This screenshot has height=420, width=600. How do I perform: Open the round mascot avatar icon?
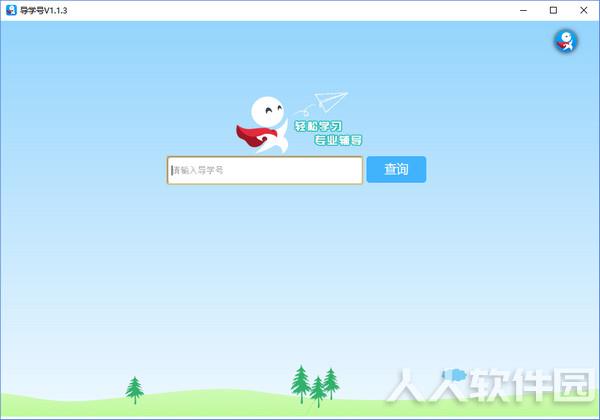(566, 41)
